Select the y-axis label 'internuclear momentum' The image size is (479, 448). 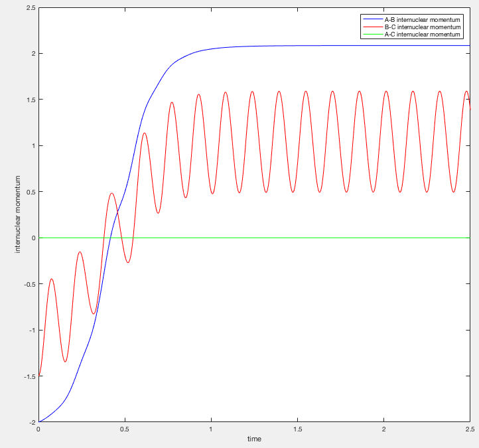(x=18, y=214)
